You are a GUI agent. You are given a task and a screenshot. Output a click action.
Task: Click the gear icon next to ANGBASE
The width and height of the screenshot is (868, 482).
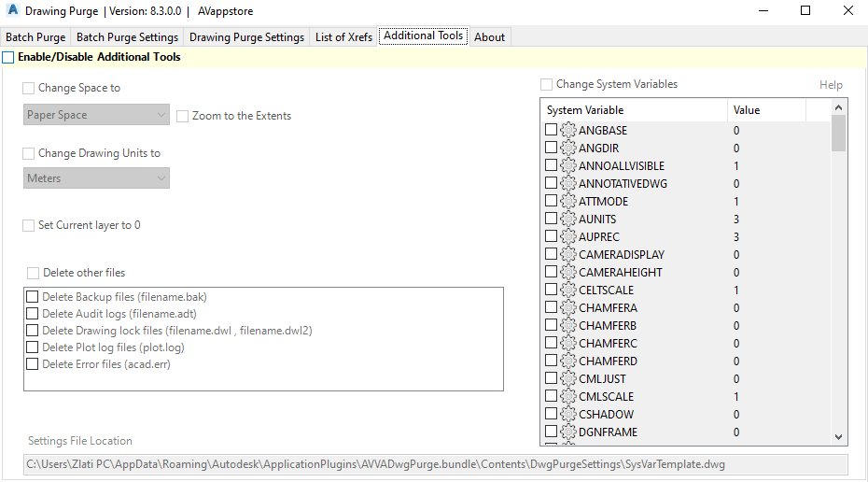click(x=568, y=130)
